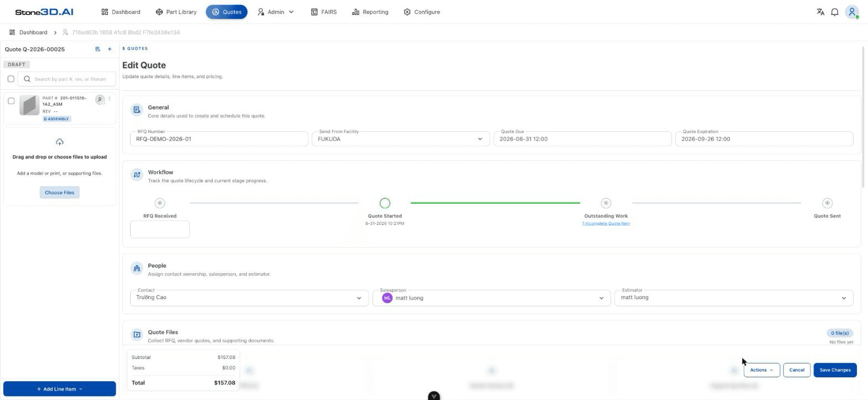868x400 pixels.
Task: Open the Send From Facility dropdown
Action: coord(401,139)
